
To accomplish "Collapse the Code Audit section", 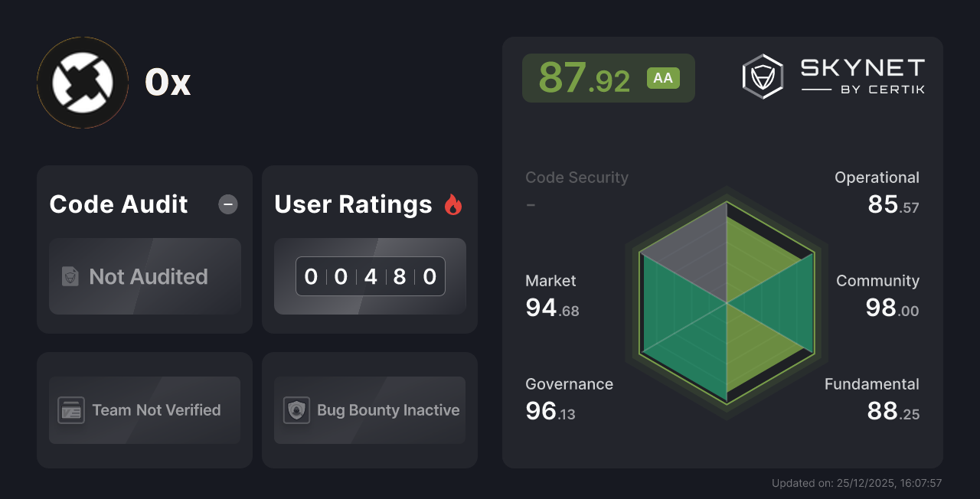I will click(227, 204).
